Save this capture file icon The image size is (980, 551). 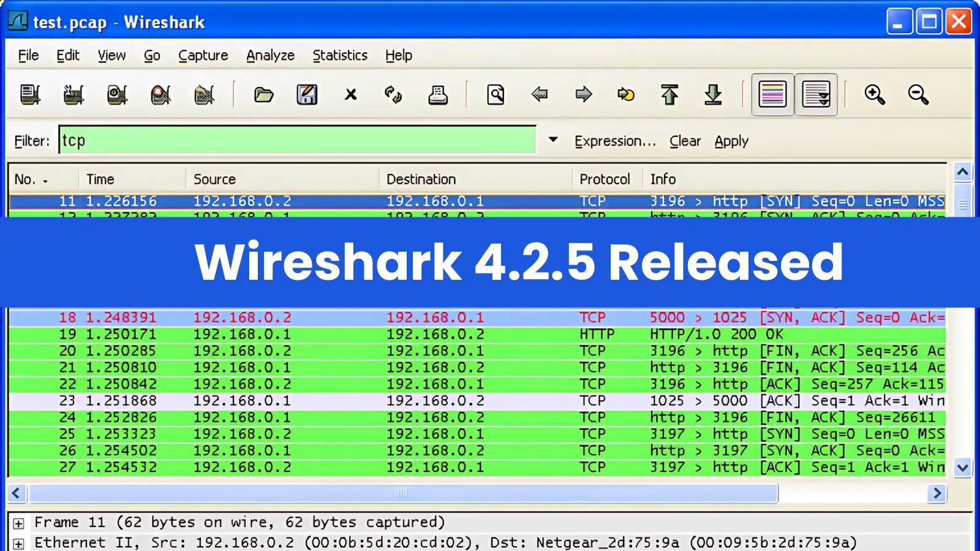[x=307, y=95]
